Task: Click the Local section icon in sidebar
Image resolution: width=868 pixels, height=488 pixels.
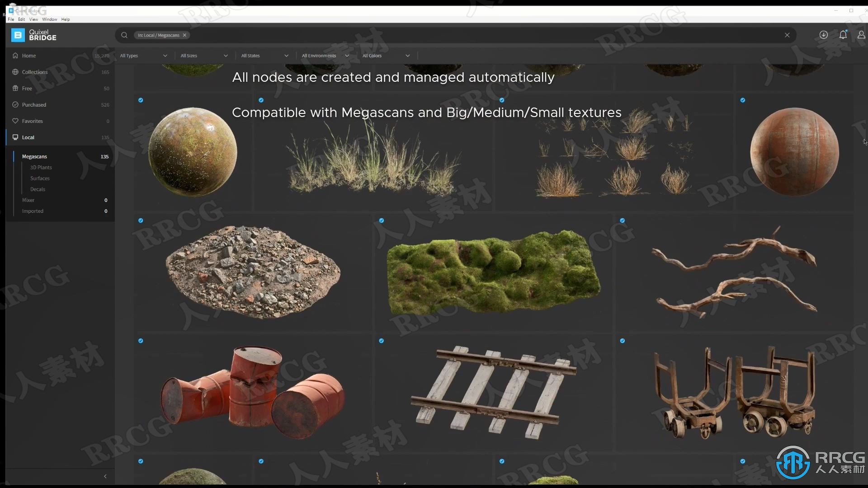Action: click(15, 137)
